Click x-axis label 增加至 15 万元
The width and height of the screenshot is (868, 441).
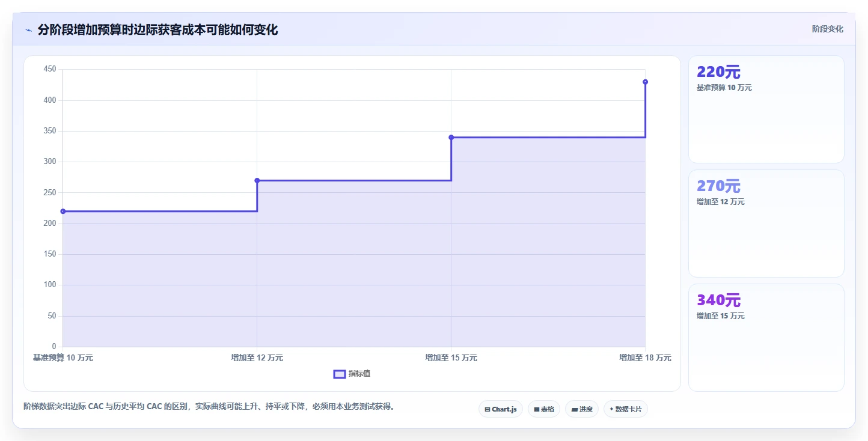click(451, 357)
